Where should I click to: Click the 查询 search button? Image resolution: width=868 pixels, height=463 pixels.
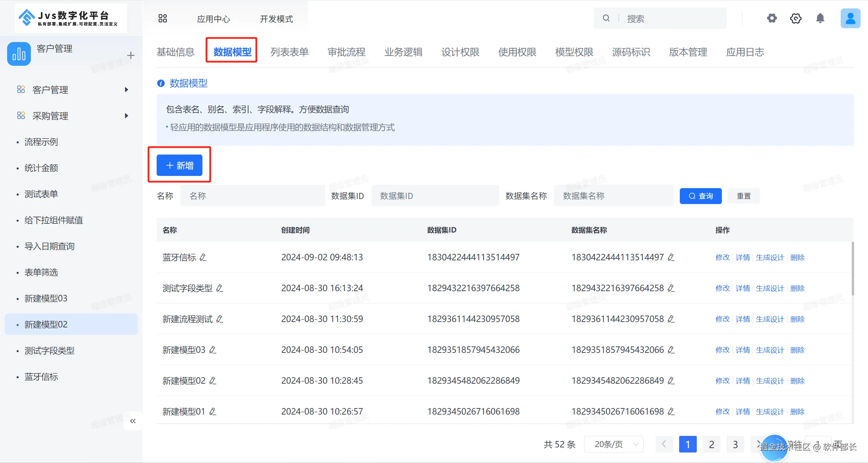point(701,196)
